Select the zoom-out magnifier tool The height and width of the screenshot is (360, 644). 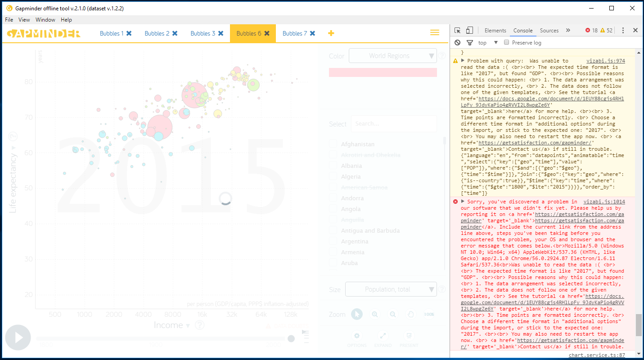point(393,315)
